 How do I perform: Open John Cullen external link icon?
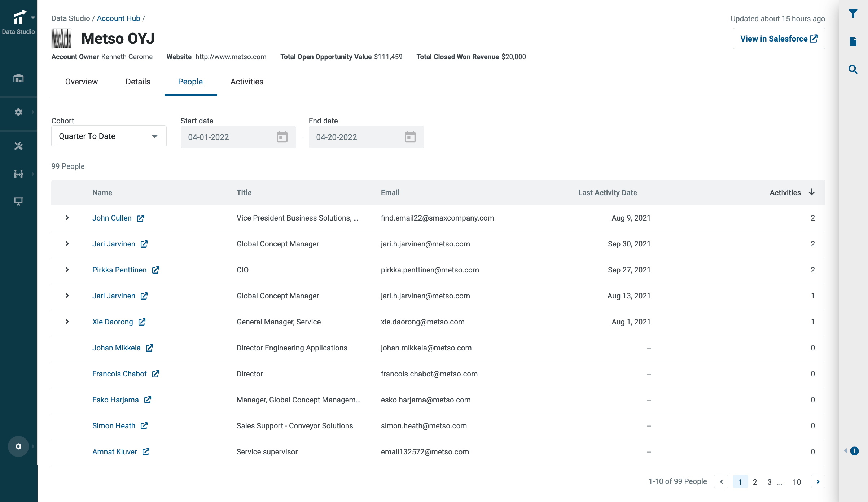pos(140,218)
